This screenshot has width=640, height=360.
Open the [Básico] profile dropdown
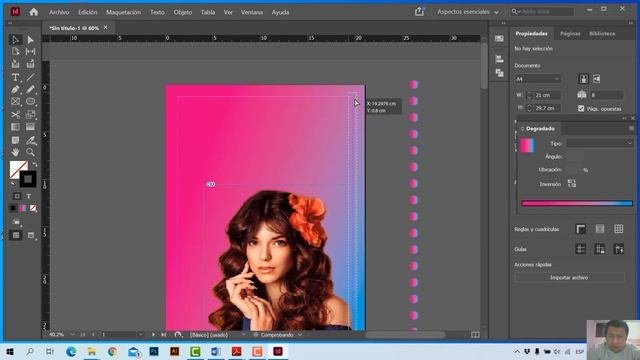coord(244,335)
